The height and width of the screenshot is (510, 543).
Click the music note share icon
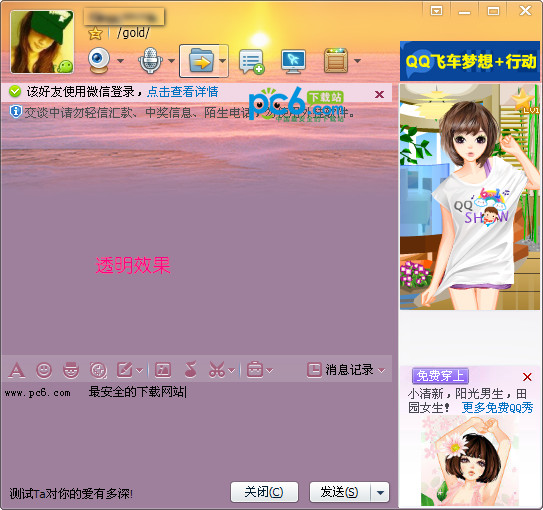[190, 369]
